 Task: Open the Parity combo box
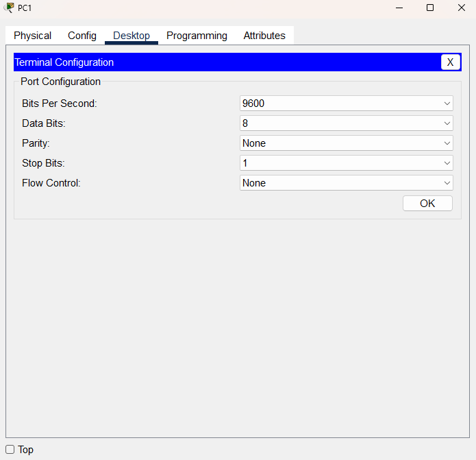point(347,143)
